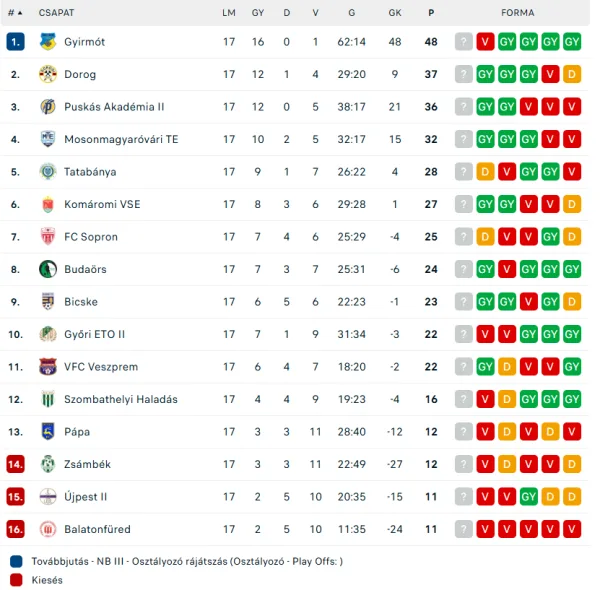Click the VFC Veszprem crest icon
This screenshot has width=600, height=590.
(x=48, y=367)
